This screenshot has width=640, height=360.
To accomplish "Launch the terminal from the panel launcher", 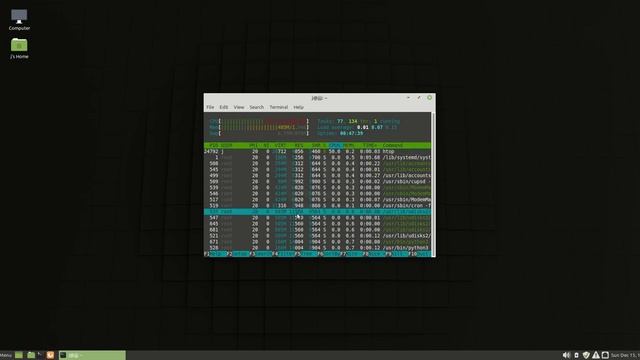I will tap(40, 355).
